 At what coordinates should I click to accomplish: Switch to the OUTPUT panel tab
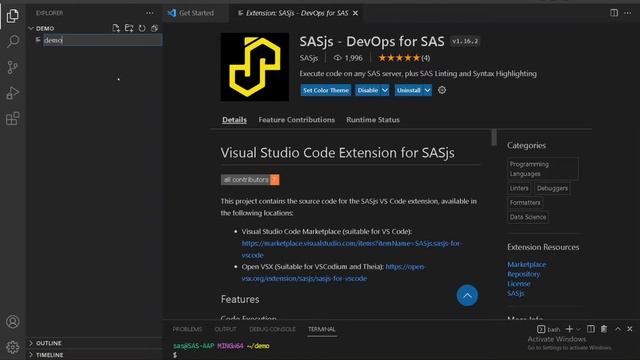[225, 329]
